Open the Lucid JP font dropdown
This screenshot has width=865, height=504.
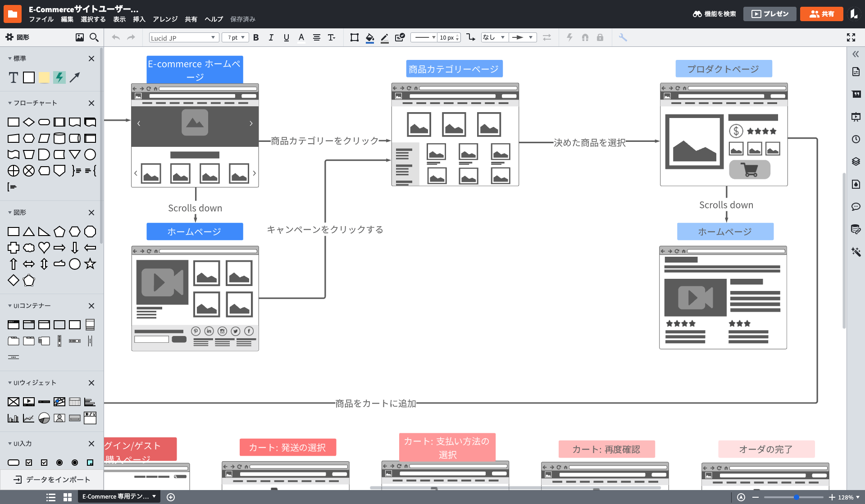pos(183,38)
